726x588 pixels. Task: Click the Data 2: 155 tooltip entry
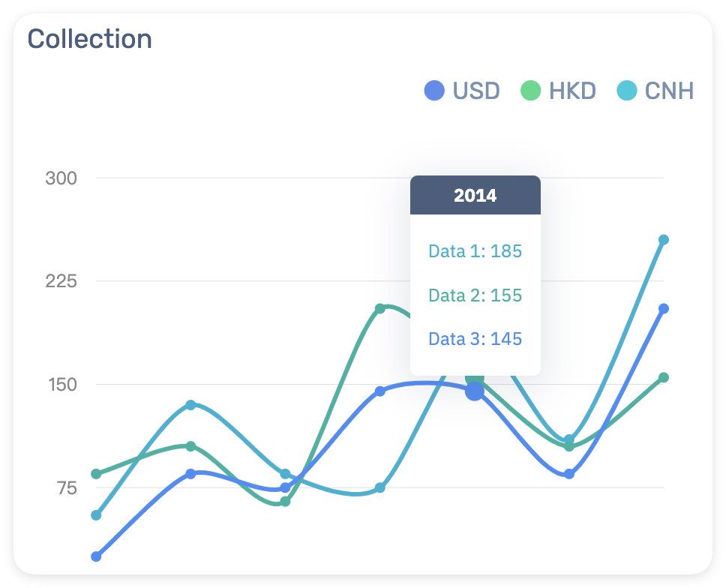click(475, 295)
